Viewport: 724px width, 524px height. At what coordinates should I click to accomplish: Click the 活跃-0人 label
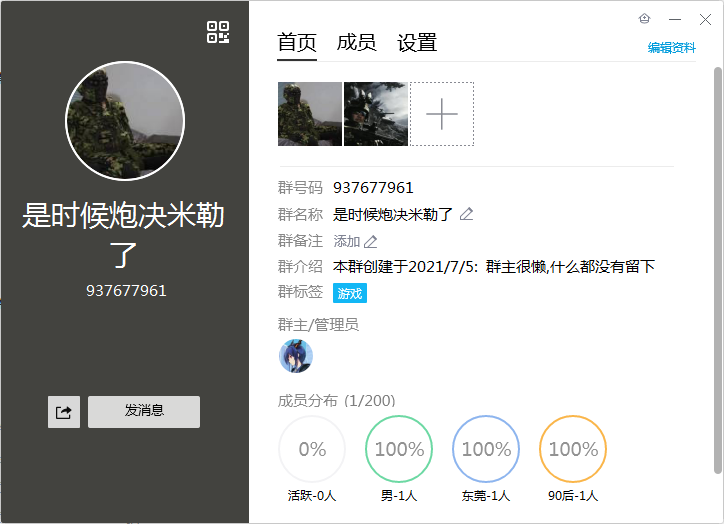tap(312, 496)
